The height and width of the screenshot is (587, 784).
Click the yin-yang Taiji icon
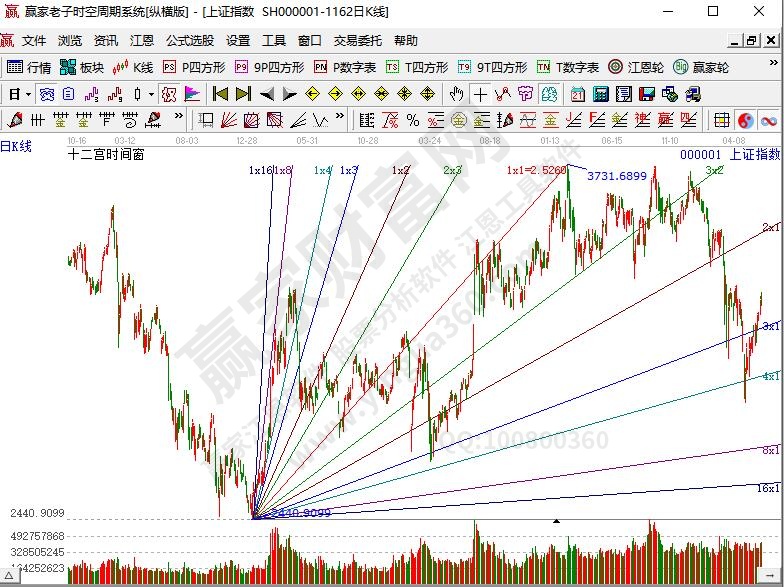pos(745,120)
